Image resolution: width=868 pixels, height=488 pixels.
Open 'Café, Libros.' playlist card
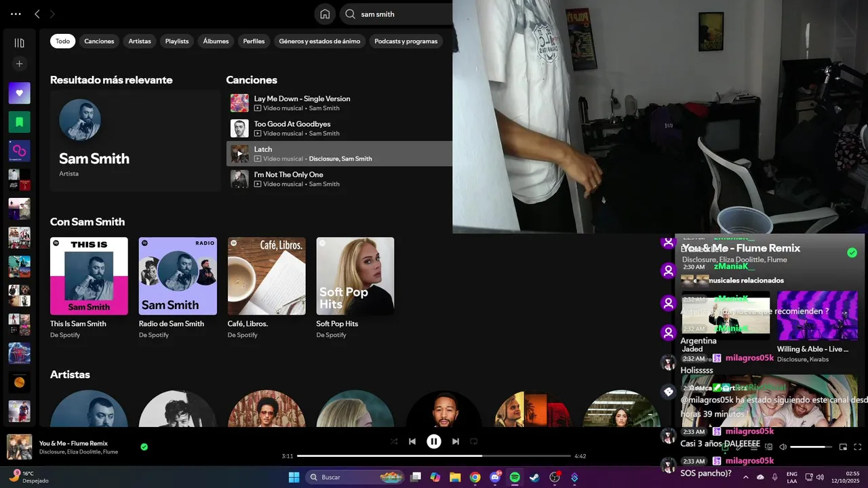pos(267,288)
